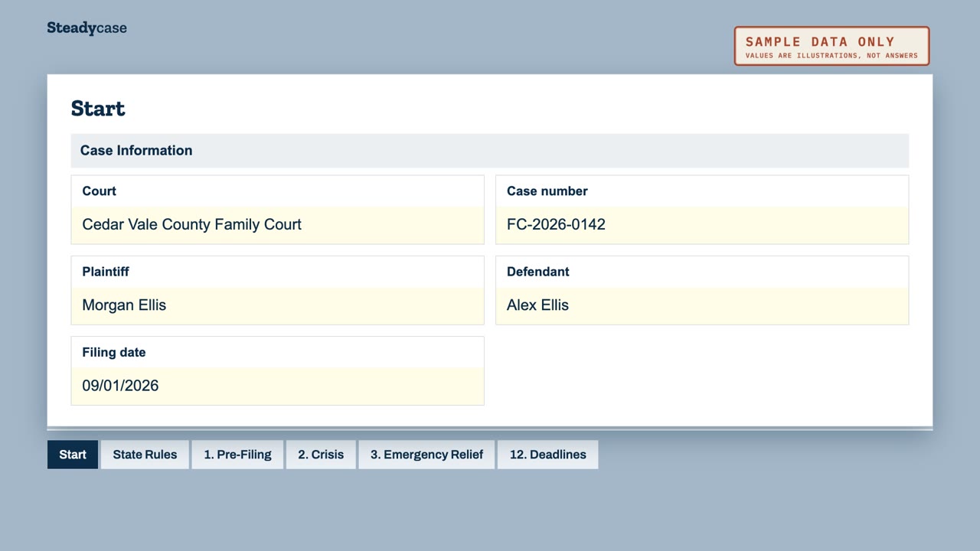Open the Start sheet tab
The image size is (980, 551).
73,455
